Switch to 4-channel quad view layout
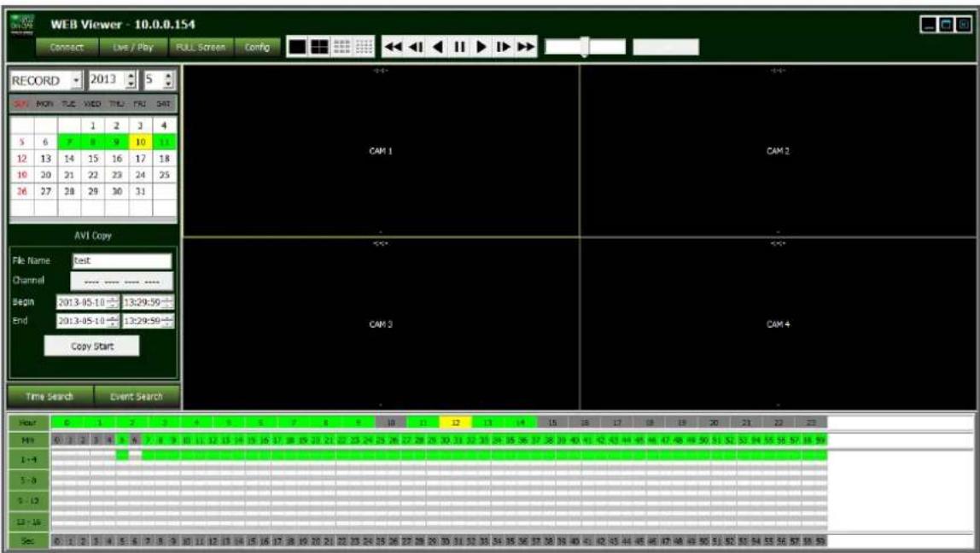The height and width of the screenshot is (553, 980). click(x=319, y=47)
